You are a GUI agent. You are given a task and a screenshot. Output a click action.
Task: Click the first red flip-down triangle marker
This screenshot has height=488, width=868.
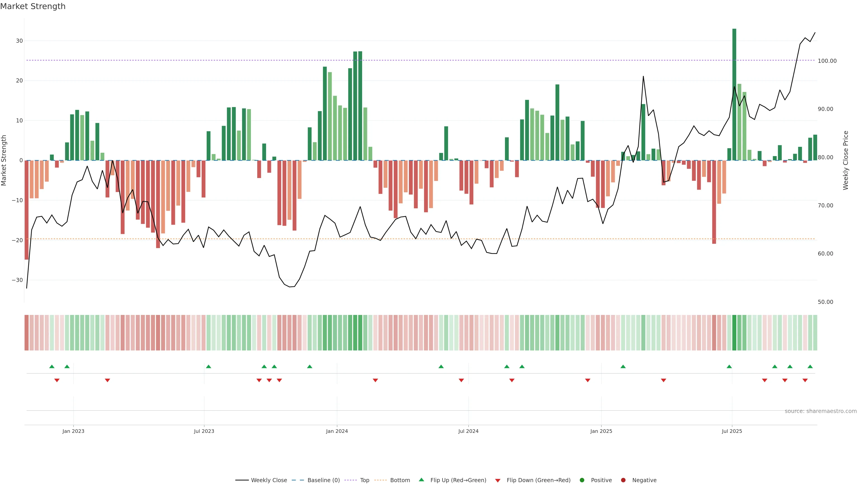(57, 380)
